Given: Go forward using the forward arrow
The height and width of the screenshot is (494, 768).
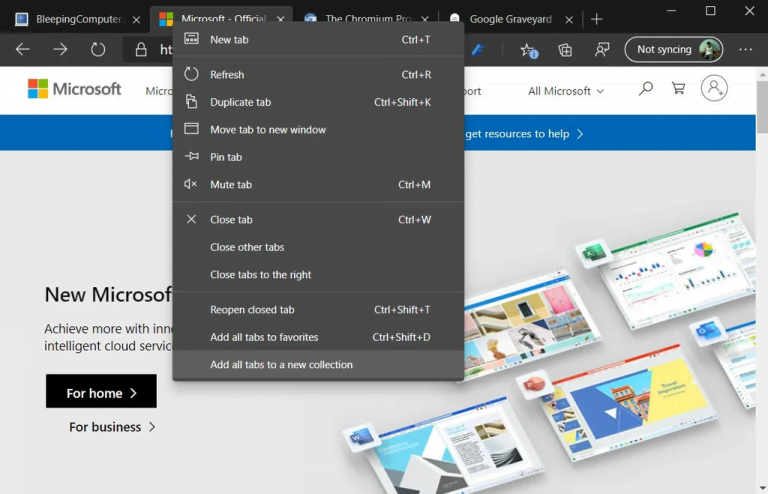Looking at the screenshot, I should coord(60,49).
